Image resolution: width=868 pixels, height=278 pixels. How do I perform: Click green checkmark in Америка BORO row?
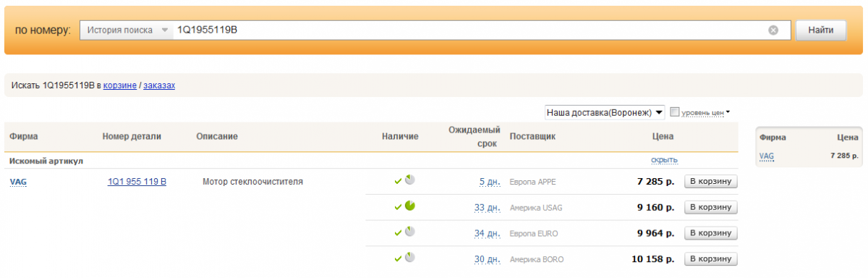tap(398, 259)
